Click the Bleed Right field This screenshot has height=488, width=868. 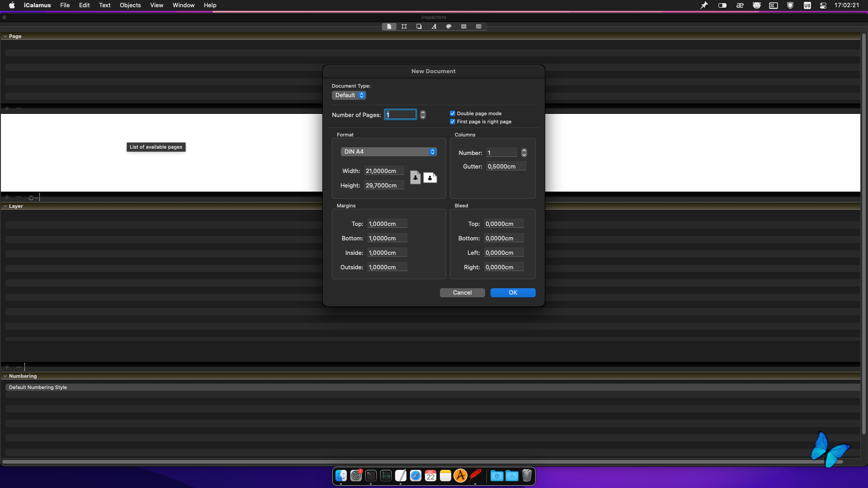(504, 267)
